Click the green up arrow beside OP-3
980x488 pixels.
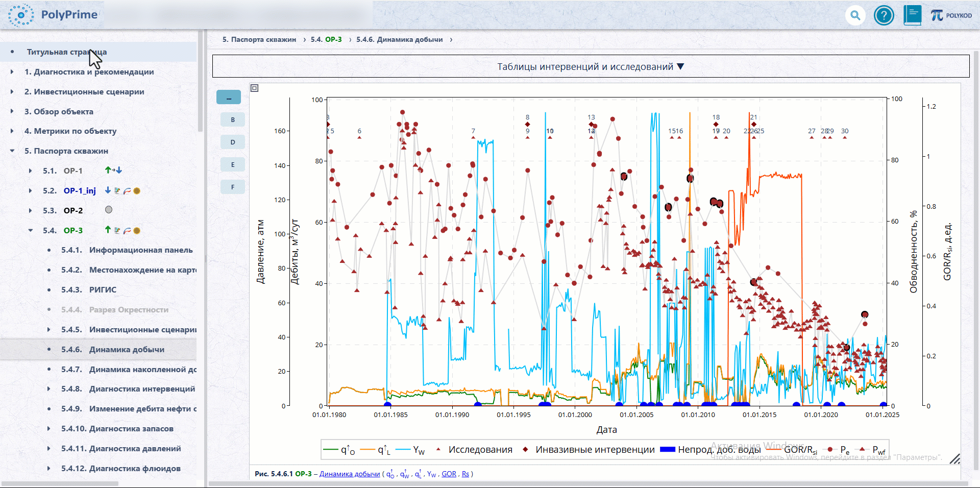(x=108, y=230)
